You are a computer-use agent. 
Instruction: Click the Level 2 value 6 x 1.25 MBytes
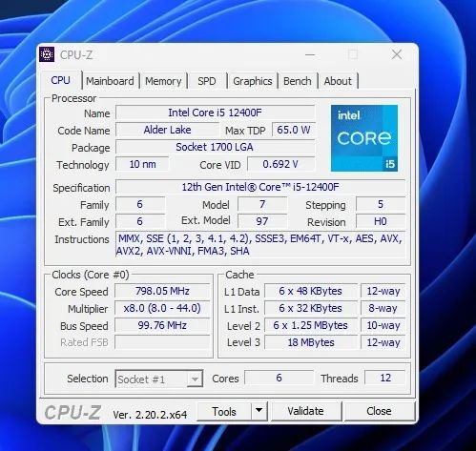[311, 325]
